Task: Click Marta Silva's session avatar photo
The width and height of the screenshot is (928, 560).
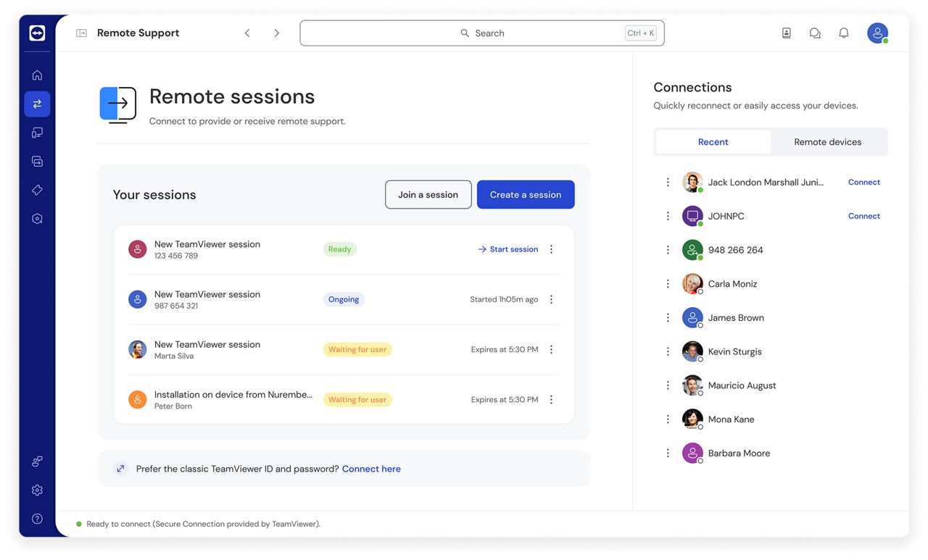Action: pyautogui.click(x=138, y=349)
